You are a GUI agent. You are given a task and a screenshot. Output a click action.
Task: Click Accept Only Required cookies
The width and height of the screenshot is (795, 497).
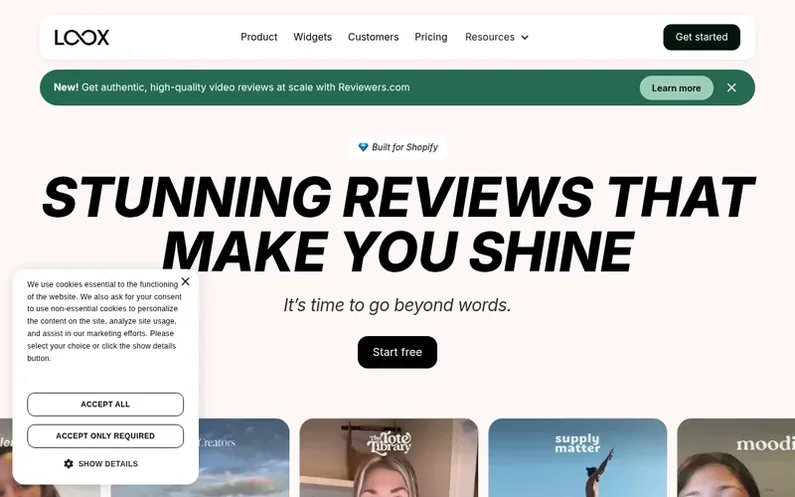click(x=105, y=436)
